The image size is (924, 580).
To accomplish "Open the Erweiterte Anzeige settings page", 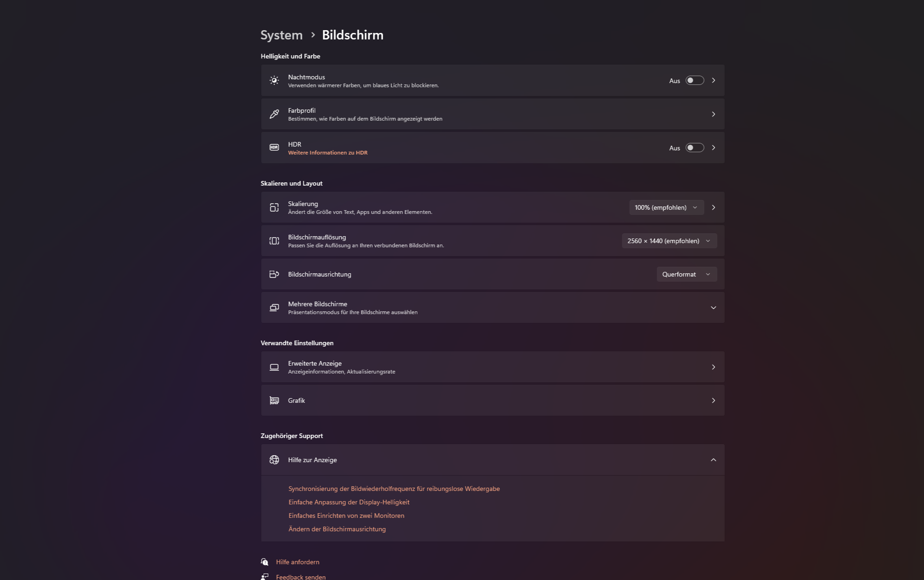I will pyautogui.click(x=493, y=367).
